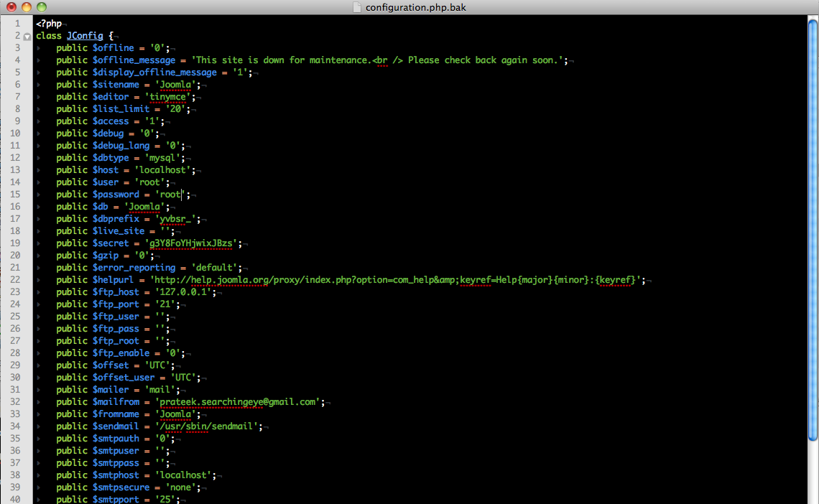This screenshot has width=819, height=504.
Task: Click the $live_site variable
Action: coord(119,231)
